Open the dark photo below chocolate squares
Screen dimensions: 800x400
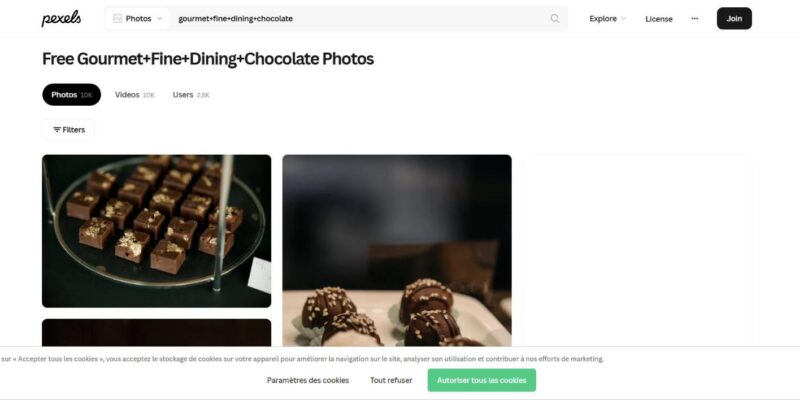tap(156, 332)
